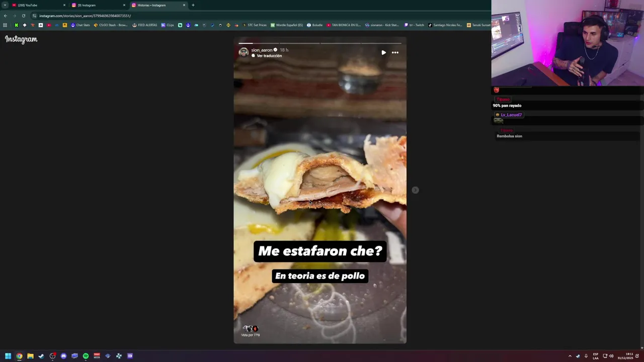
Task: Open the story three-dots options menu
Action: 395,52
